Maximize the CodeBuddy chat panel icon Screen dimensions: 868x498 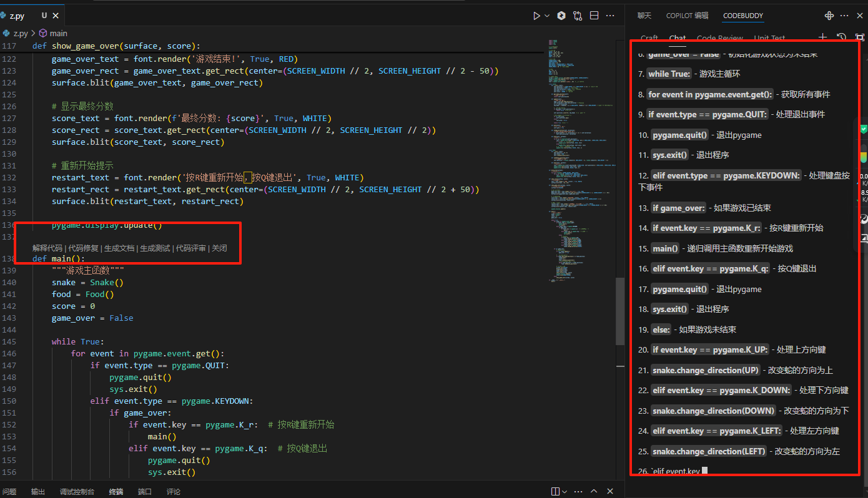pyautogui.click(x=859, y=37)
